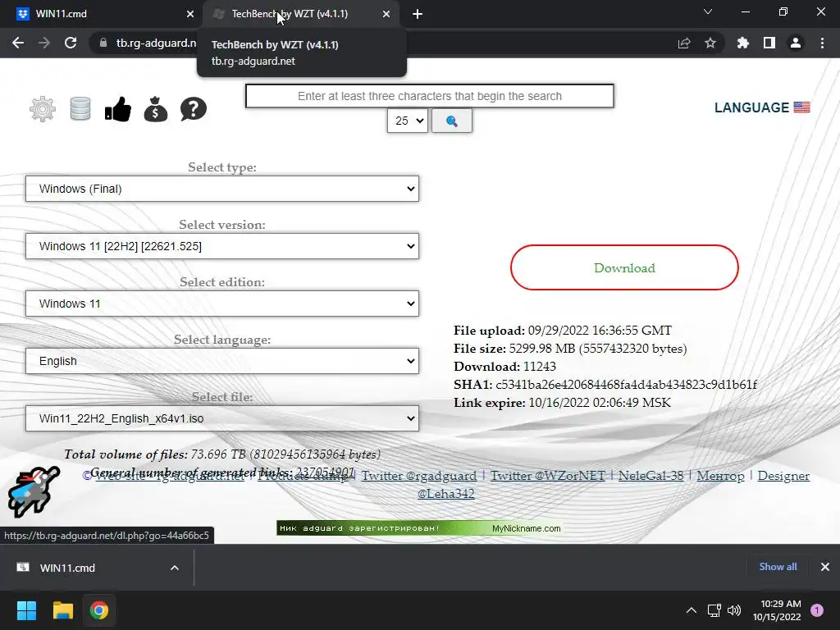
Task: Click the magnifier search button
Action: click(x=452, y=121)
